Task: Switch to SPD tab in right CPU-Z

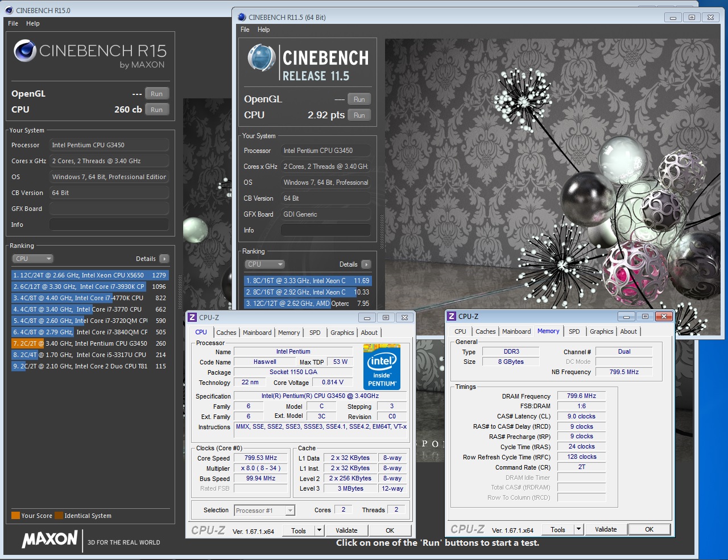Action: point(574,331)
